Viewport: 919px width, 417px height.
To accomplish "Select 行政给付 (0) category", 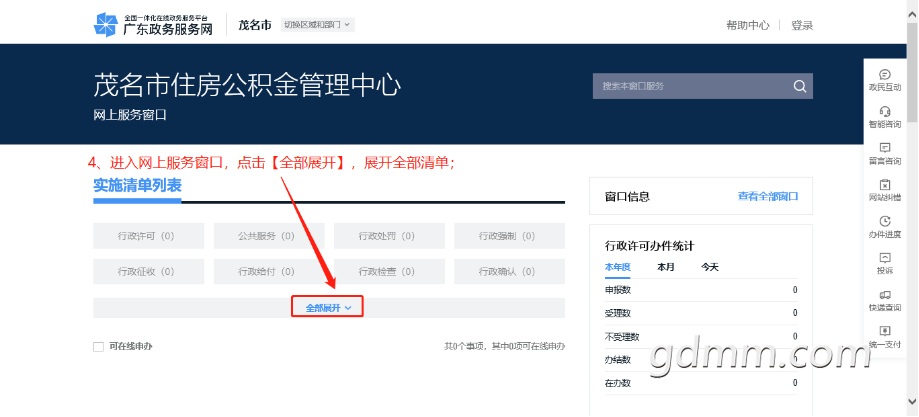I will [x=269, y=272].
